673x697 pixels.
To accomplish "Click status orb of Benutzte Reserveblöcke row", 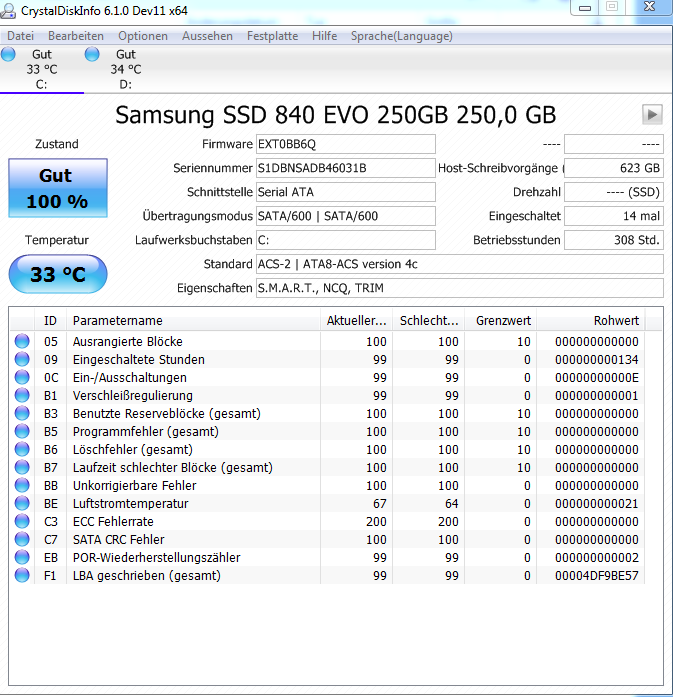I will pyautogui.click(x=22, y=413).
